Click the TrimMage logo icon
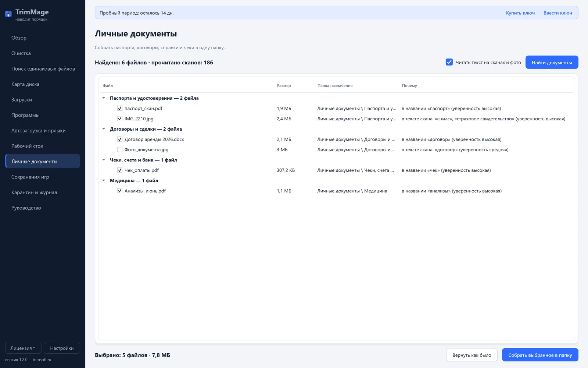Image resolution: width=588 pixels, height=368 pixels. (8, 14)
